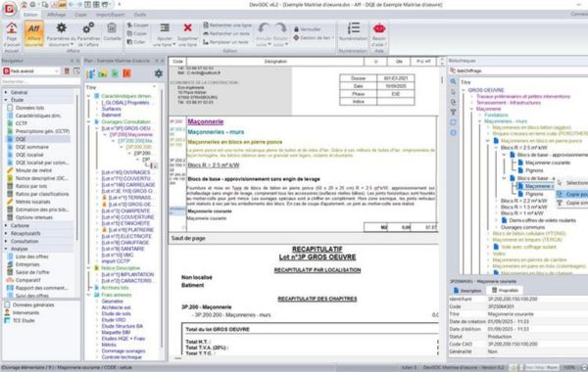This screenshot has height=372, width=588.
Task: Open the Page d'accueil home icon
Action: tap(12, 28)
